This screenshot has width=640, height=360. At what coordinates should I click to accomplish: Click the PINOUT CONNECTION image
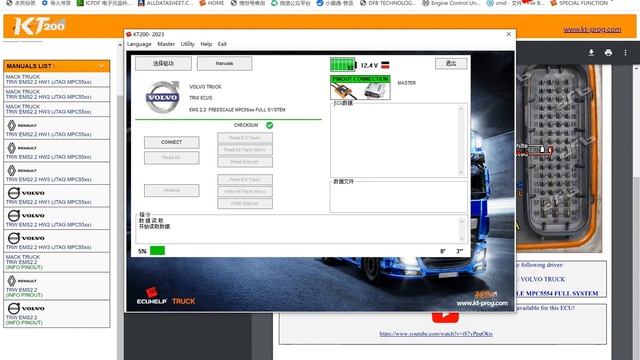tap(360, 87)
